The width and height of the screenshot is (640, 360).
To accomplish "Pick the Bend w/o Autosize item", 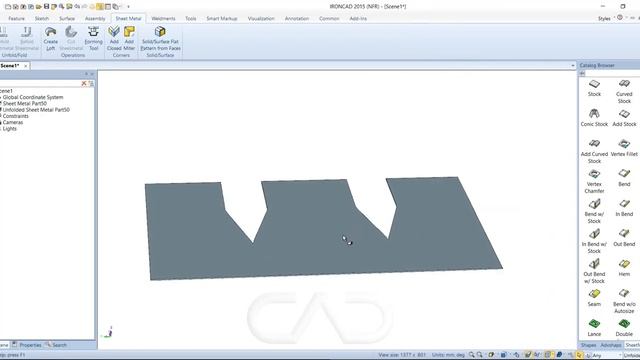I will pos(624,301).
